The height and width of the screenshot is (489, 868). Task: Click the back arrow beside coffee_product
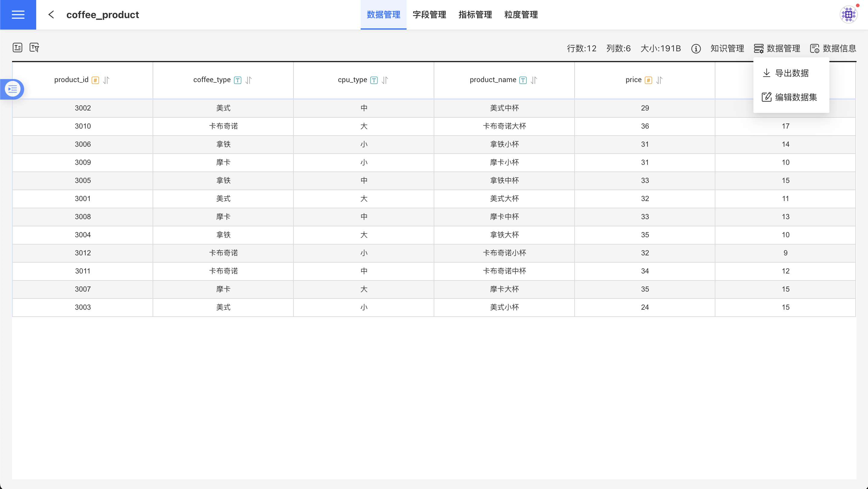tap(51, 14)
